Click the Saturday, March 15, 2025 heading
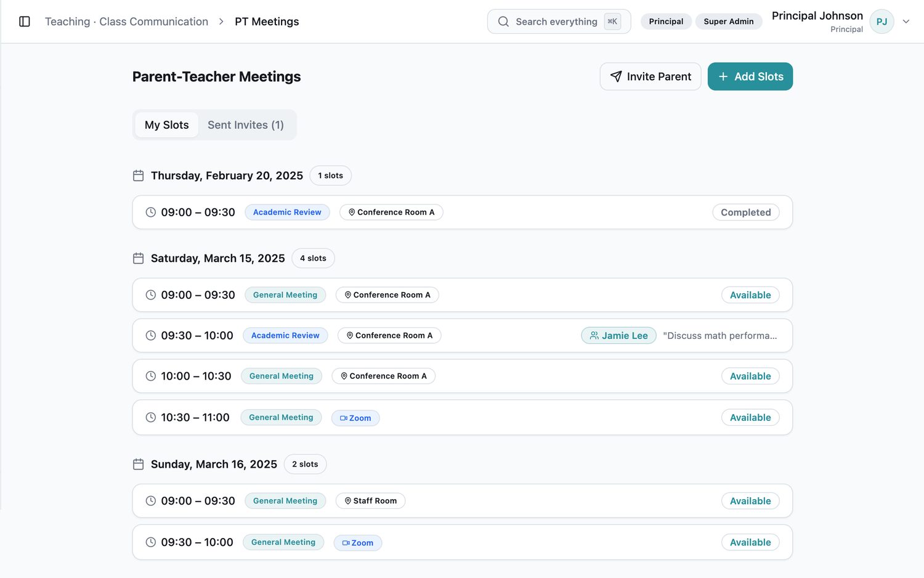The image size is (924, 578). (218, 258)
